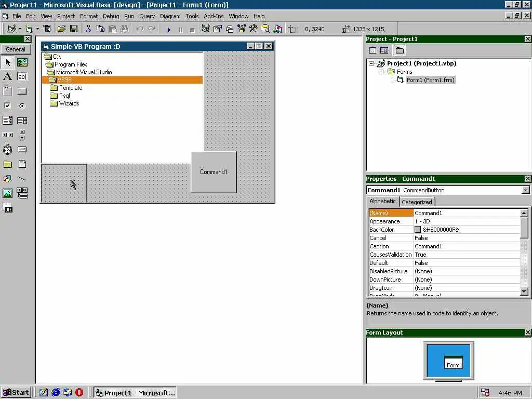The width and height of the screenshot is (532, 399).
Task: Open the Data View Window icon
Action: tap(265, 29)
